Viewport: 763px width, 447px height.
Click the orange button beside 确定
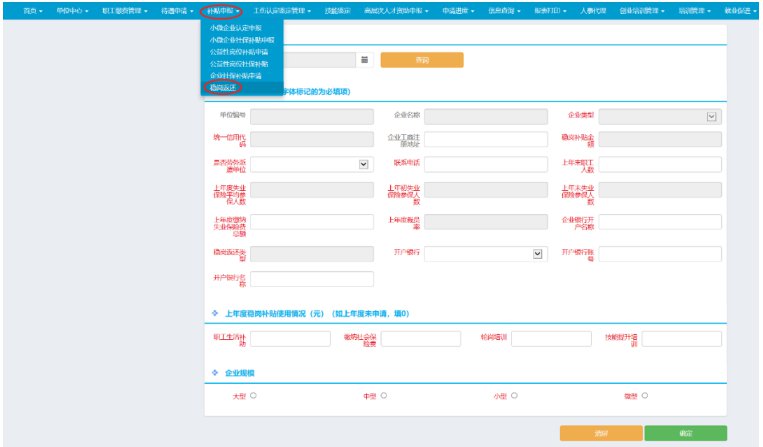[601, 433]
